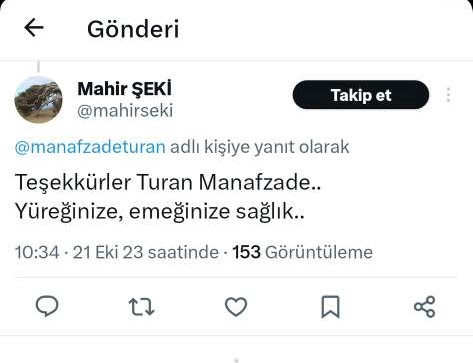
Task: Open the @manafzadeturan mention link
Action: (90, 147)
